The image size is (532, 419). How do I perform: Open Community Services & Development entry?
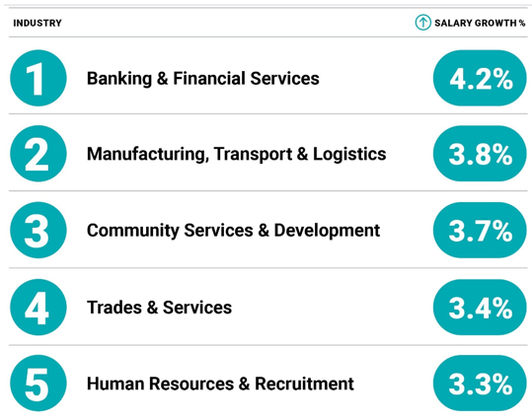click(233, 231)
